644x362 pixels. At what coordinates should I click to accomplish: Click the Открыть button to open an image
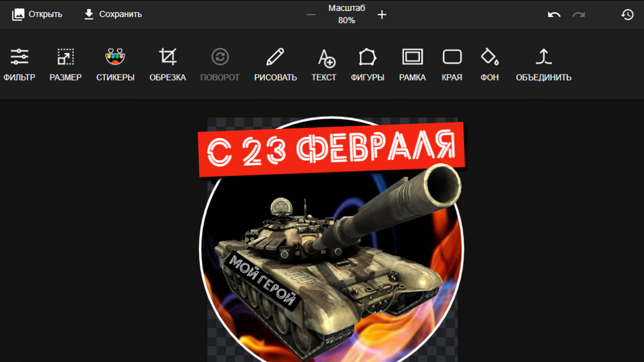point(36,14)
